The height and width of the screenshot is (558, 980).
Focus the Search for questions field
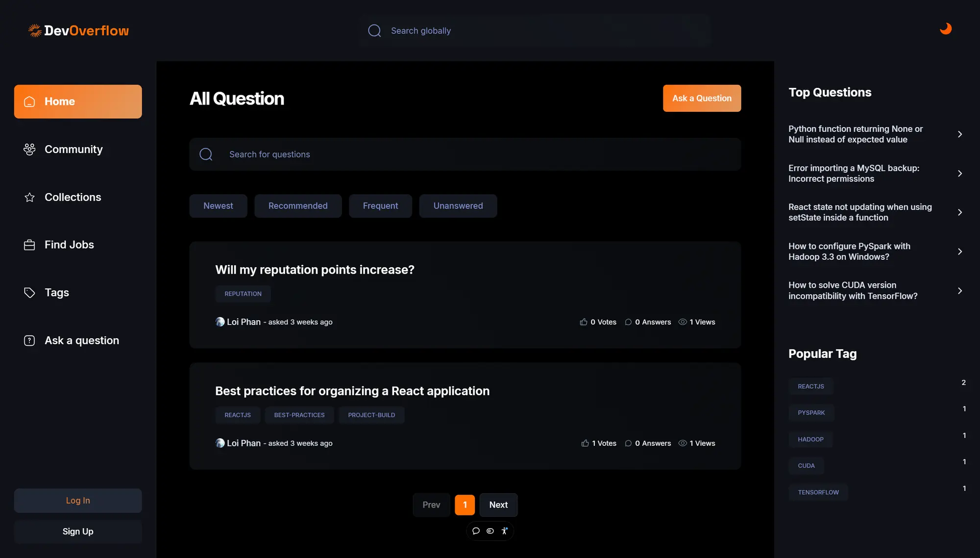click(x=465, y=154)
